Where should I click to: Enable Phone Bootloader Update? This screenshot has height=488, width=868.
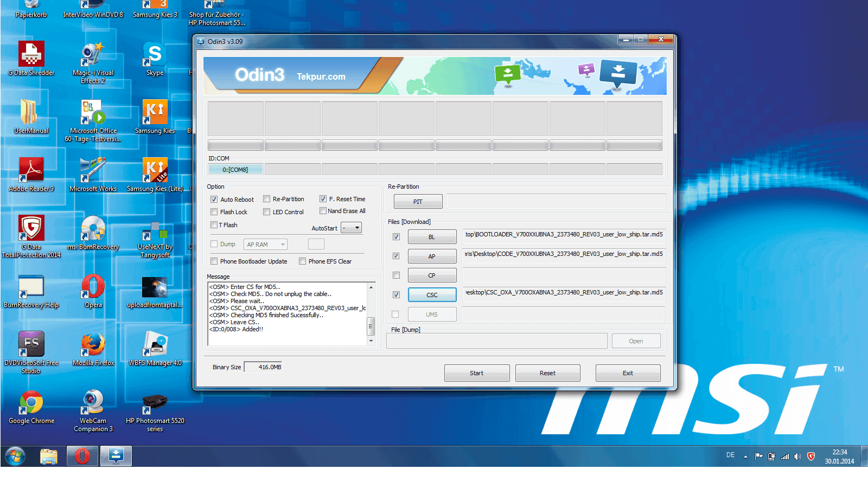pyautogui.click(x=214, y=261)
